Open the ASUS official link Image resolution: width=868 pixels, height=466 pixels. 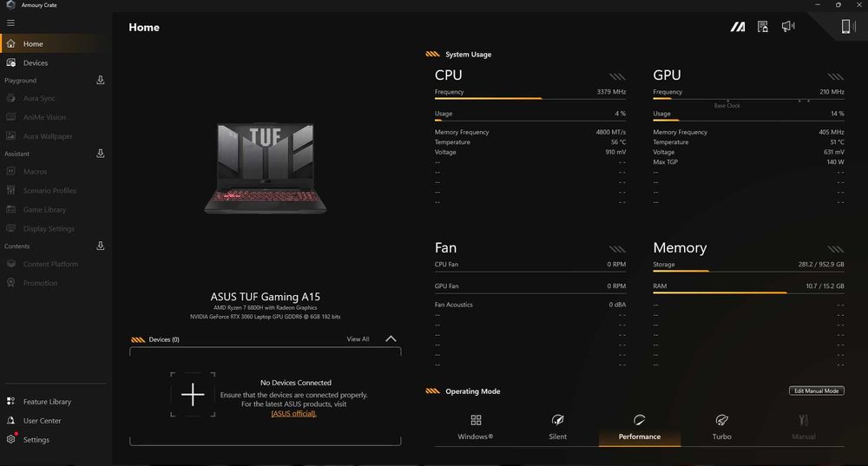(x=293, y=413)
